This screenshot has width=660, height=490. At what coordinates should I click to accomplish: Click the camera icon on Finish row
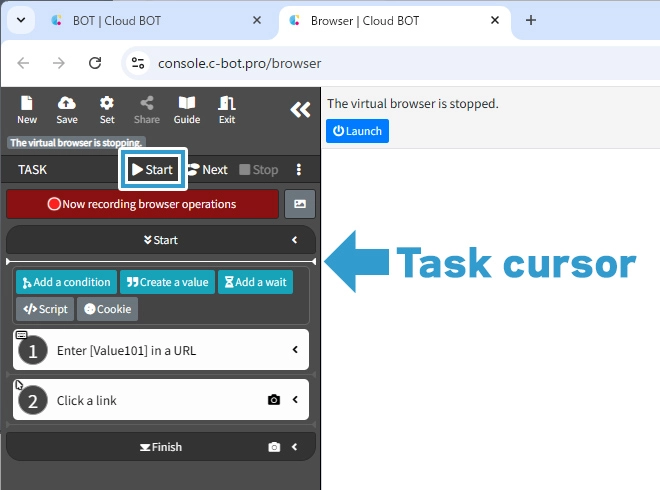274,447
